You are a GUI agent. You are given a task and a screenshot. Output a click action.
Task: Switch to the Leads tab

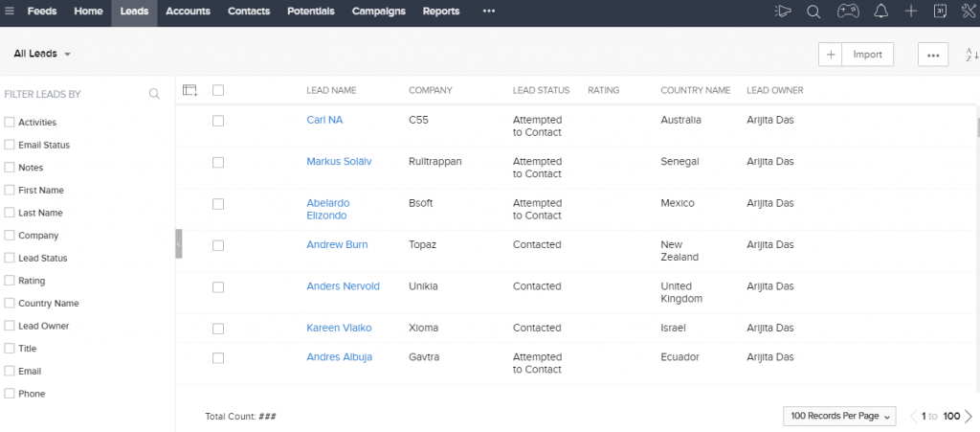[134, 11]
